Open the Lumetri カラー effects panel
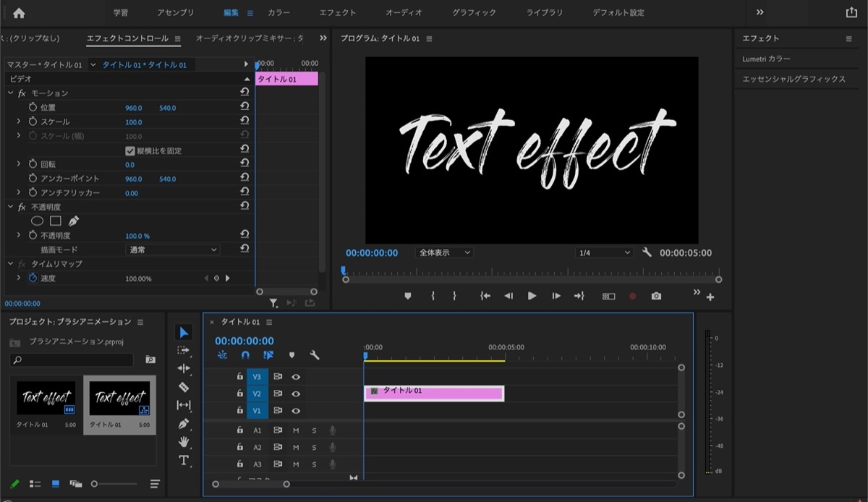The width and height of the screenshot is (868, 502). click(x=767, y=59)
